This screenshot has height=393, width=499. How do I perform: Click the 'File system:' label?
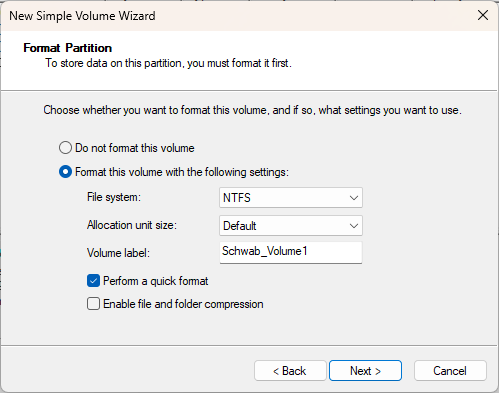click(x=114, y=197)
